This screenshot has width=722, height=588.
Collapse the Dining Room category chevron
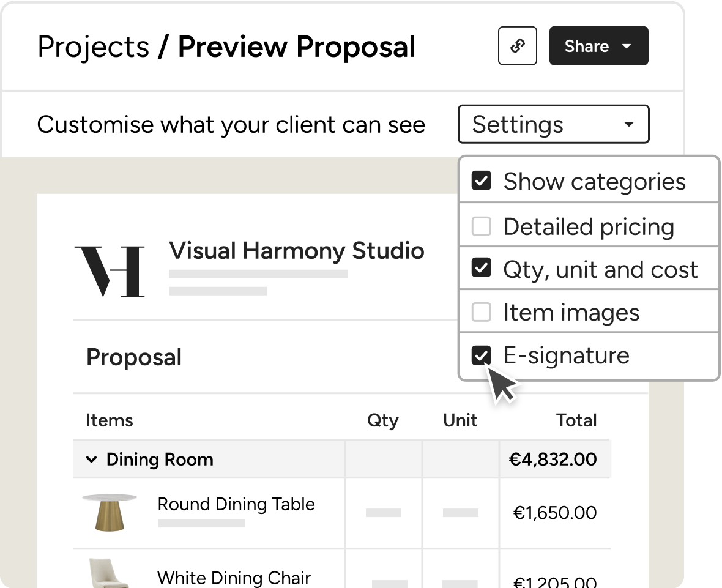click(x=92, y=459)
